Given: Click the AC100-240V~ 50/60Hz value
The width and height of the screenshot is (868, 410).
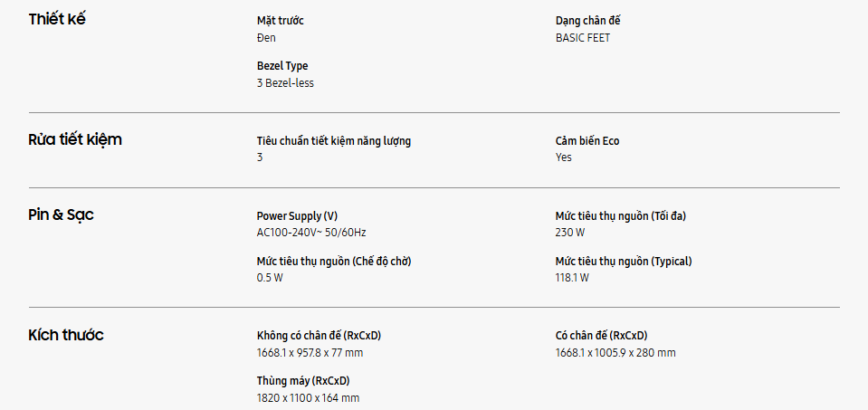Looking at the screenshot, I should point(311,233).
